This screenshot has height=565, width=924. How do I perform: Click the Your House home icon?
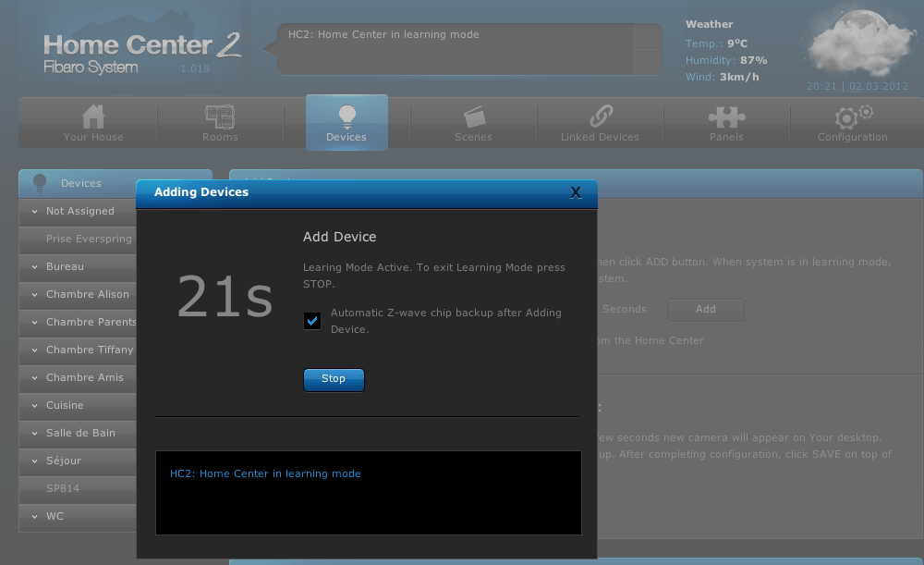click(93, 117)
